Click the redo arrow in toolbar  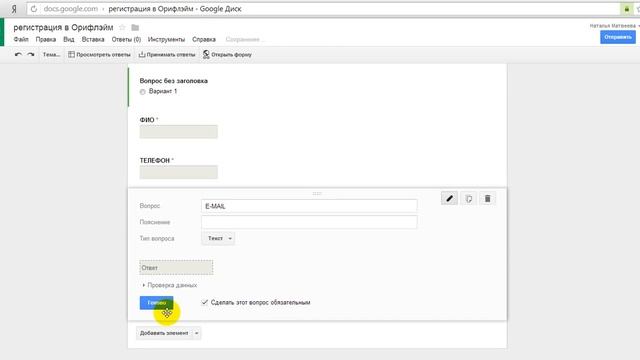tap(31, 54)
